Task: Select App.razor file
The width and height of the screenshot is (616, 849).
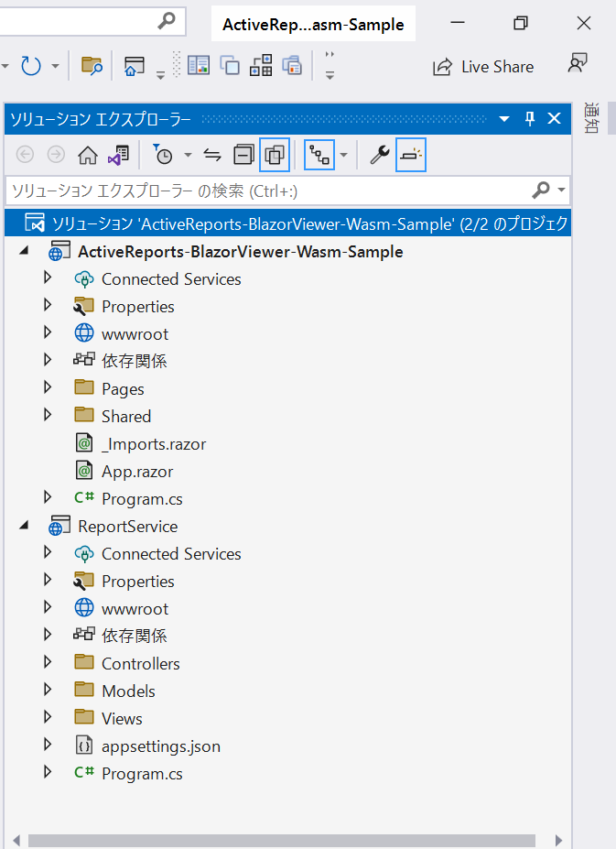Action: point(137,472)
